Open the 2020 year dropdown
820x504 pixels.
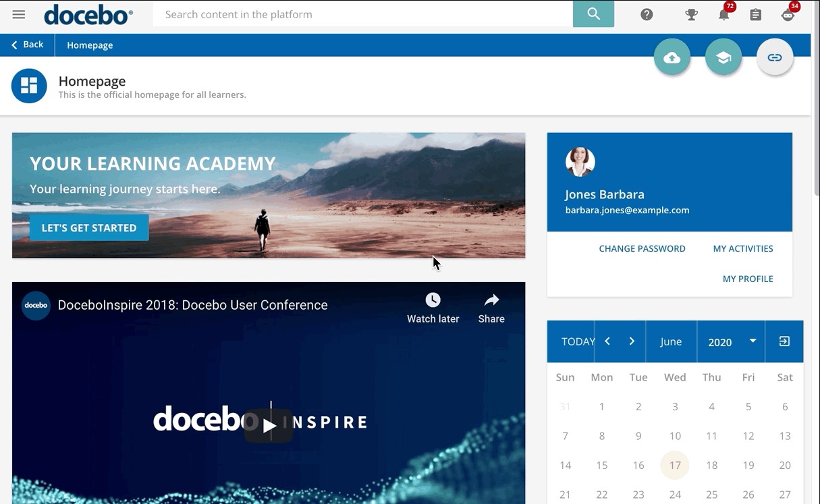[732, 341]
